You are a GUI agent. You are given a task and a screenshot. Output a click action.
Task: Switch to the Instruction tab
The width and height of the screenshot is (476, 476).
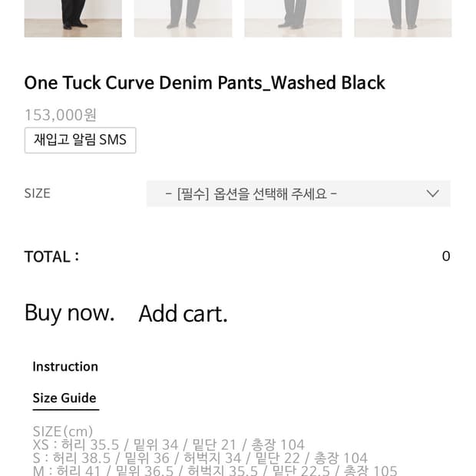(65, 366)
